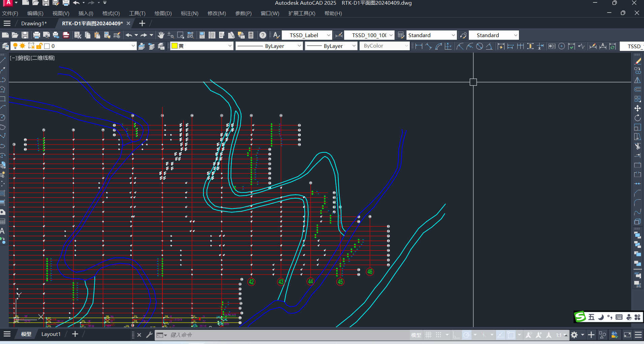
Task: Open the QuickCalc calculator
Action: point(251,35)
